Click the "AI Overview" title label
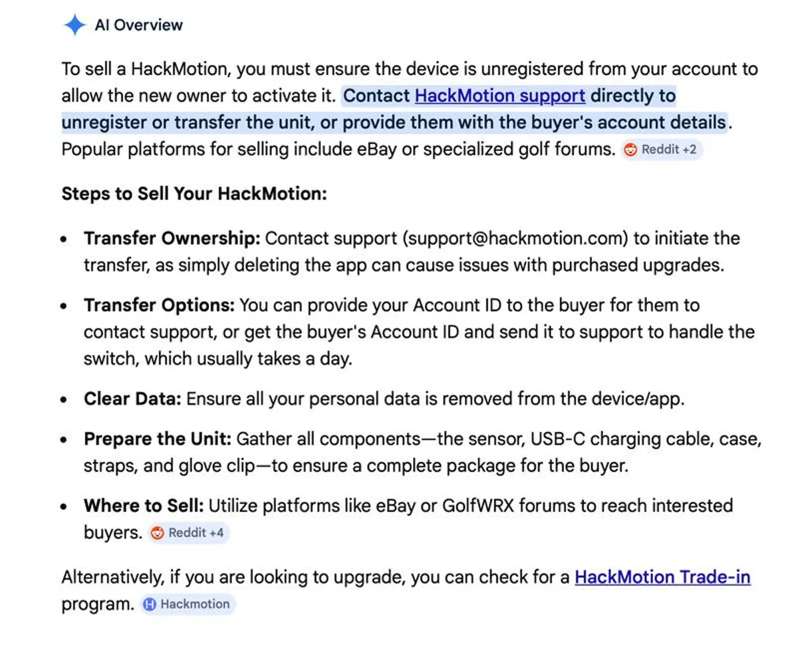798x672 pixels. (x=138, y=25)
